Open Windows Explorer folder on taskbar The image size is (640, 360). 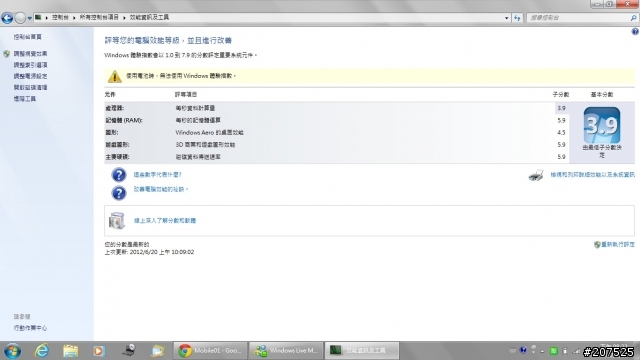point(70,351)
